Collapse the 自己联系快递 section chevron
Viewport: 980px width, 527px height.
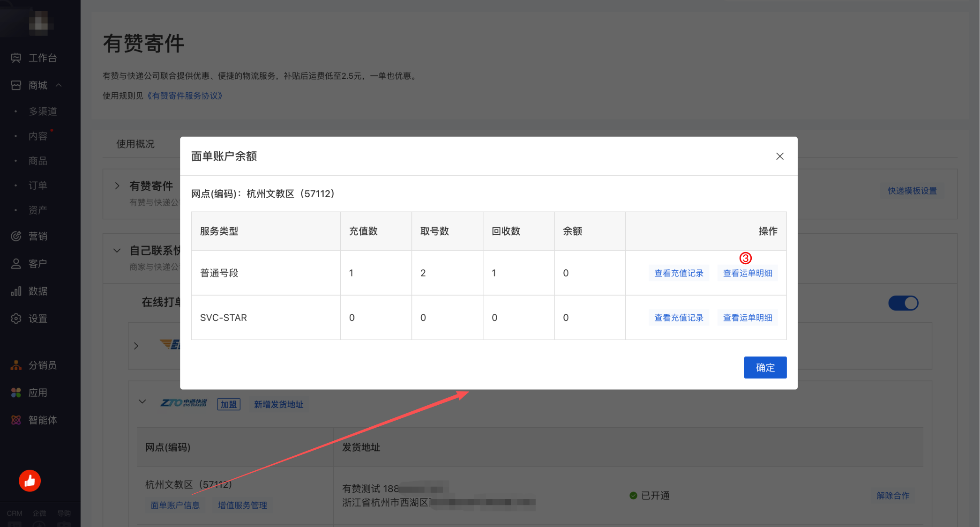point(117,251)
